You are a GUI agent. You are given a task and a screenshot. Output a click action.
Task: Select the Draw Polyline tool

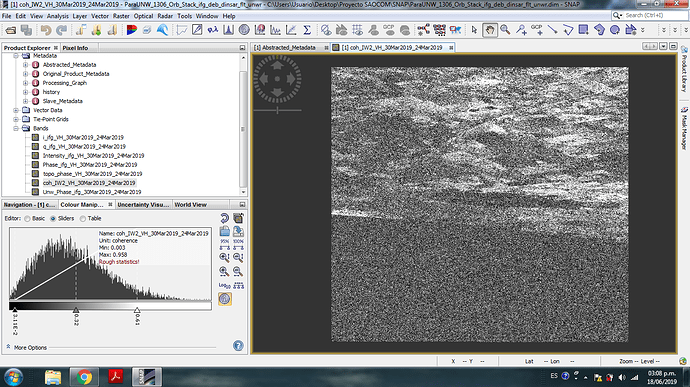click(568, 30)
